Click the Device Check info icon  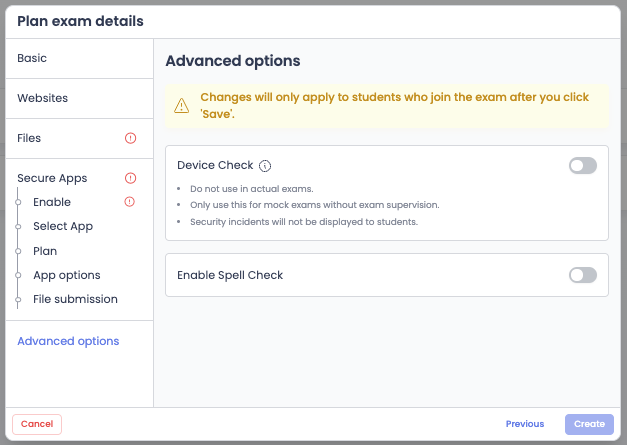(265, 166)
